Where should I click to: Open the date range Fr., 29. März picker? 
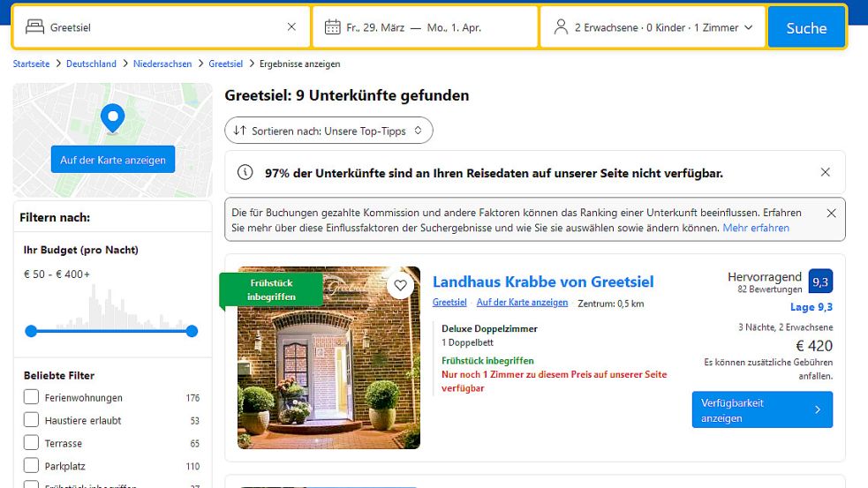point(425,27)
